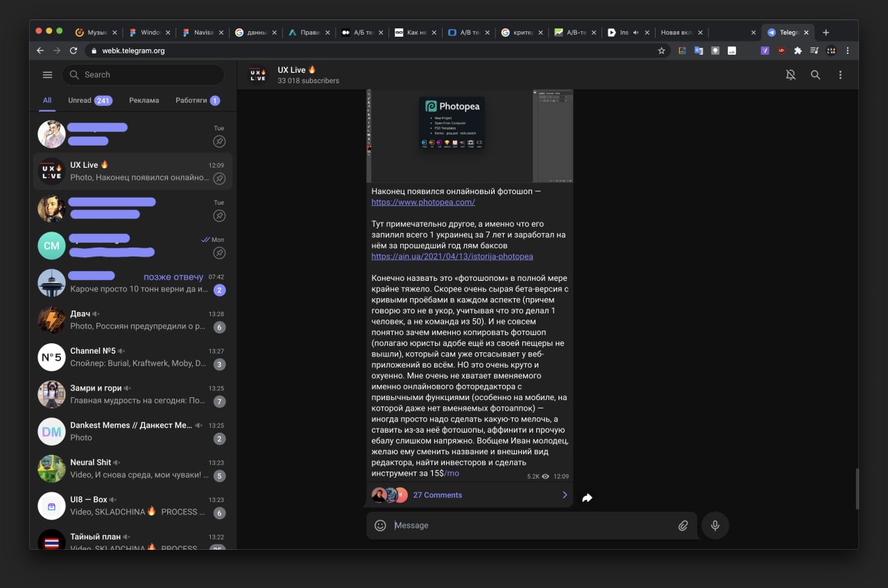888x588 pixels.
Task: Open the UX Live channel header info
Action: pyautogui.click(x=308, y=75)
